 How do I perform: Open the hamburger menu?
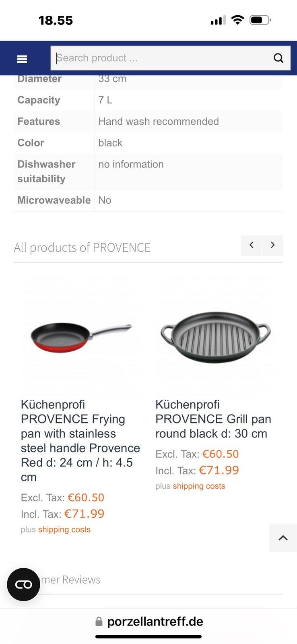22,59
